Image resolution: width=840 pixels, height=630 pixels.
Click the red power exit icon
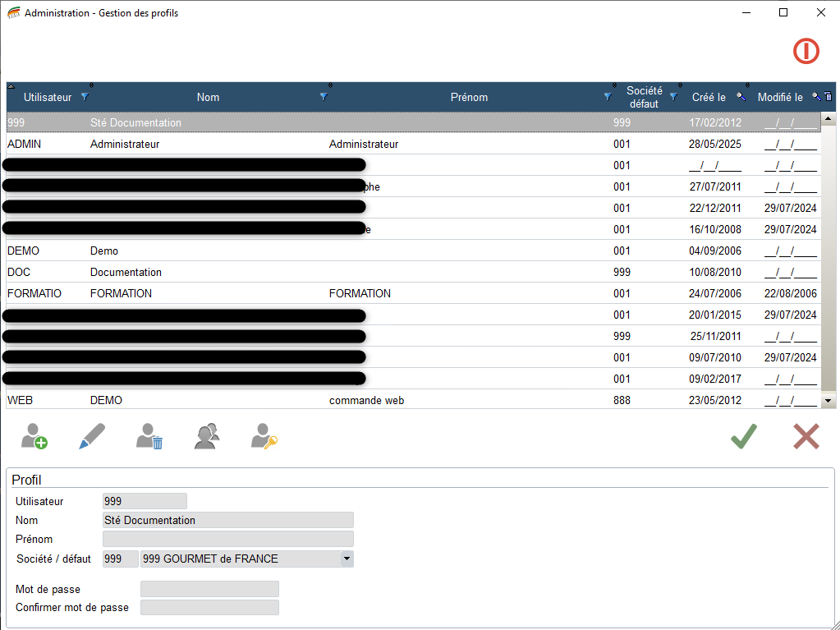[x=806, y=52]
